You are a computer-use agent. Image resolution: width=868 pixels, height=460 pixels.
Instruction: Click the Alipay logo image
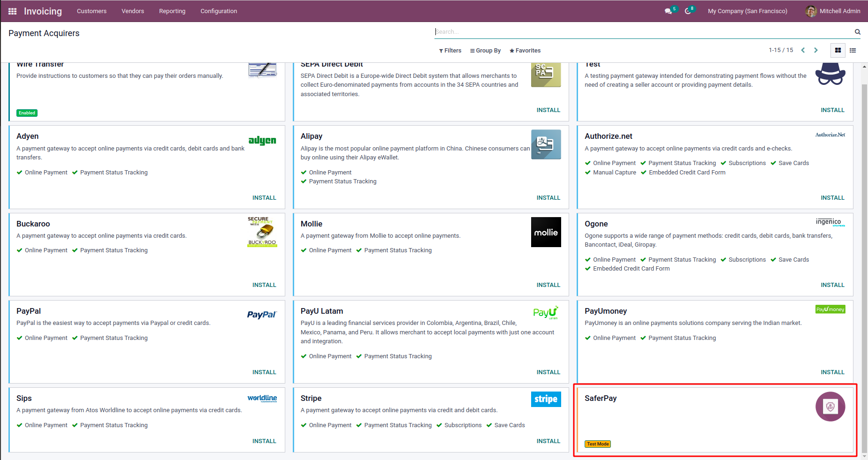pos(546,144)
